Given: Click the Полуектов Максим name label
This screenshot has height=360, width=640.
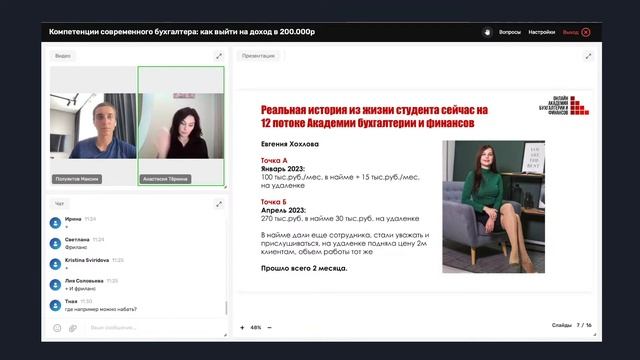Looking at the screenshot, I should tap(77, 179).
